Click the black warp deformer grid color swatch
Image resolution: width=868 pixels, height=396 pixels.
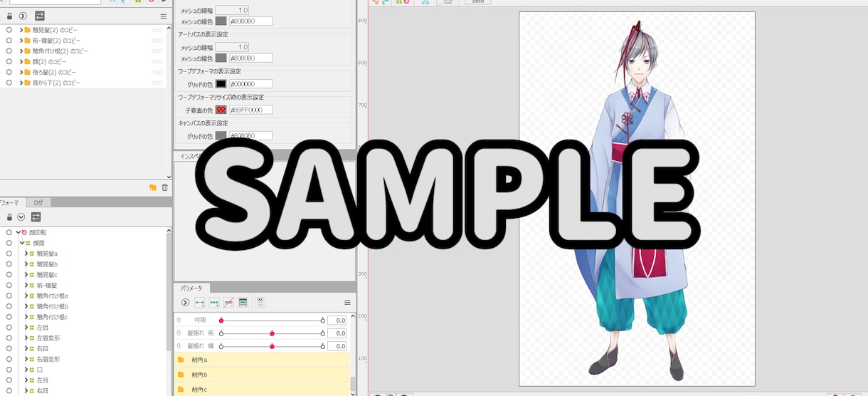(221, 84)
